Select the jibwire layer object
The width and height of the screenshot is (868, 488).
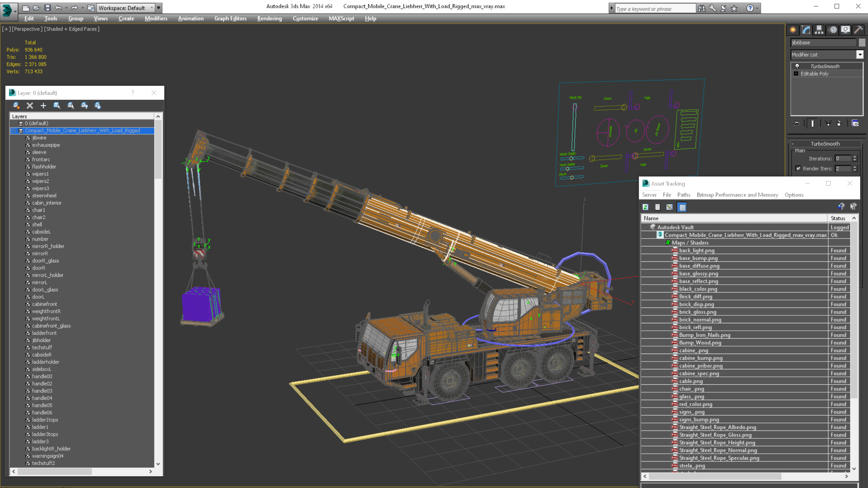point(39,138)
